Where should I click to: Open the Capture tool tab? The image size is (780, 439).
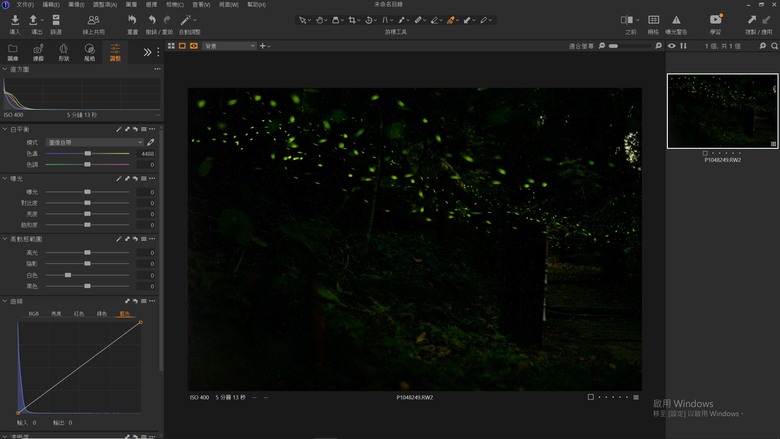(x=38, y=51)
